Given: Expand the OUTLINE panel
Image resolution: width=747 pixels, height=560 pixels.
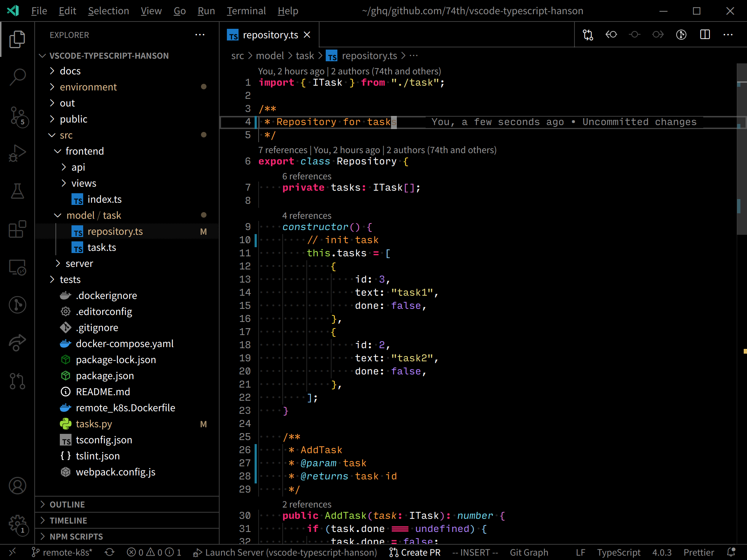Looking at the screenshot, I should tap(67, 505).
